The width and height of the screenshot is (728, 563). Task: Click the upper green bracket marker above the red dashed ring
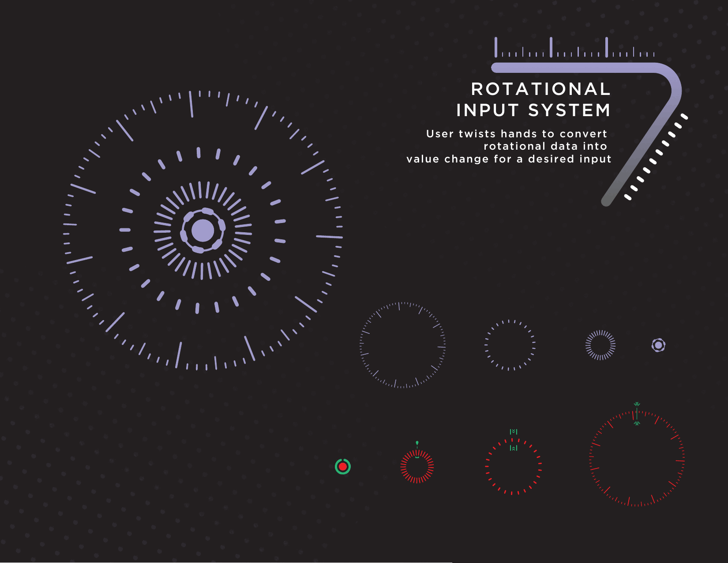coord(514,431)
